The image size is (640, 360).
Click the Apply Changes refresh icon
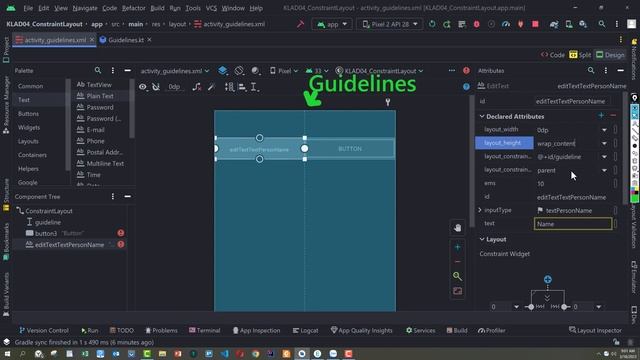point(432,24)
